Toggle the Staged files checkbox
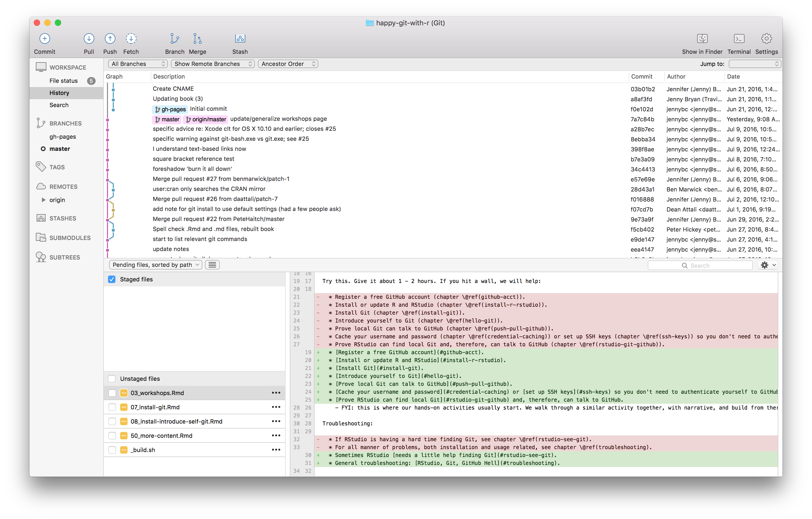Image resolution: width=812 pixels, height=519 pixels. (112, 279)
